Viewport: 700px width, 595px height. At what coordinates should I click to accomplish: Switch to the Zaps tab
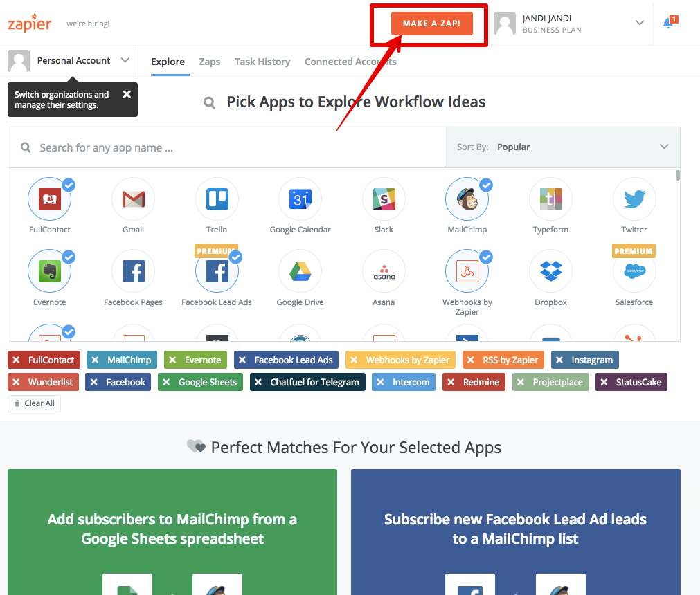210,62
